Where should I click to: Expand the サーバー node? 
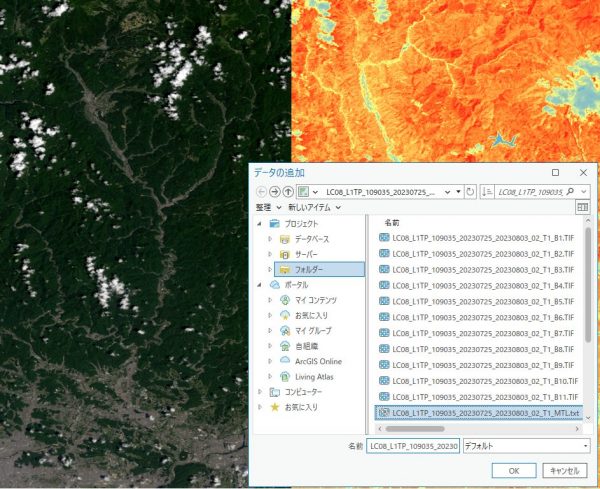click(x=270, y=254)
